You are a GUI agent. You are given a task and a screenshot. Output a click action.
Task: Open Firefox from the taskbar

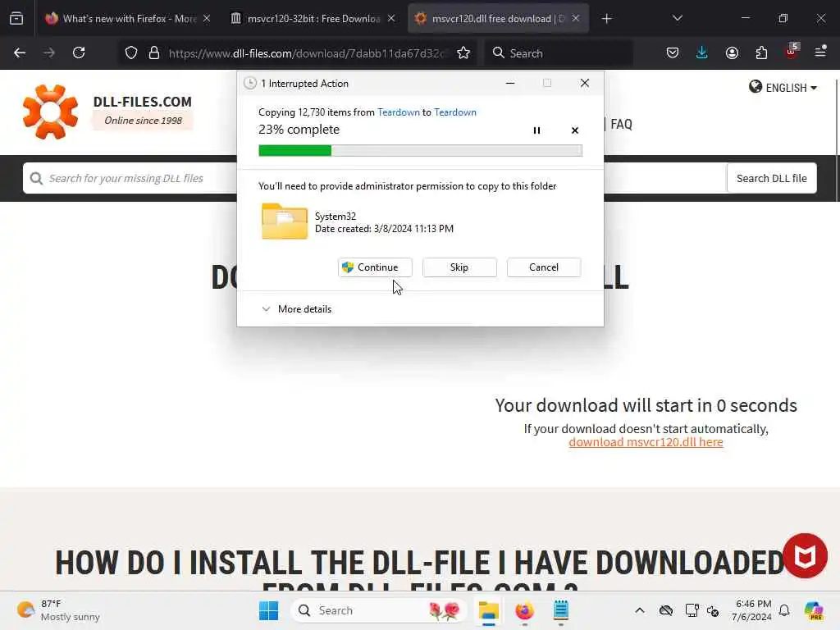tap(524, 610)
